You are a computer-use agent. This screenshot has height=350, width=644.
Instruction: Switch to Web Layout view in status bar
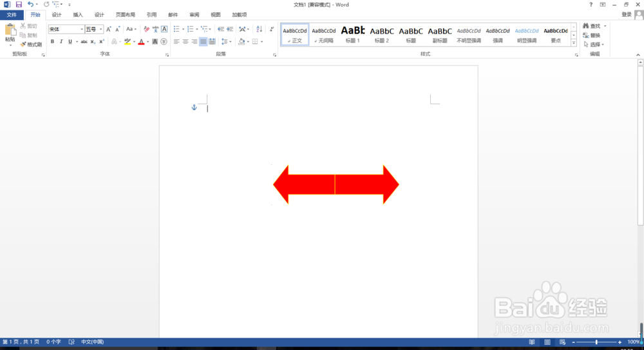[563, 342]
